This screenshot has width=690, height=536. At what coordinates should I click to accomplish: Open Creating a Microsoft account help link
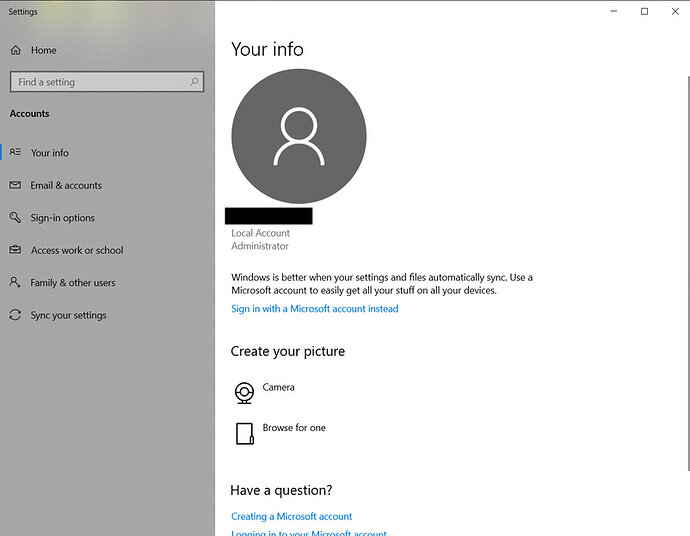(291, 516)
